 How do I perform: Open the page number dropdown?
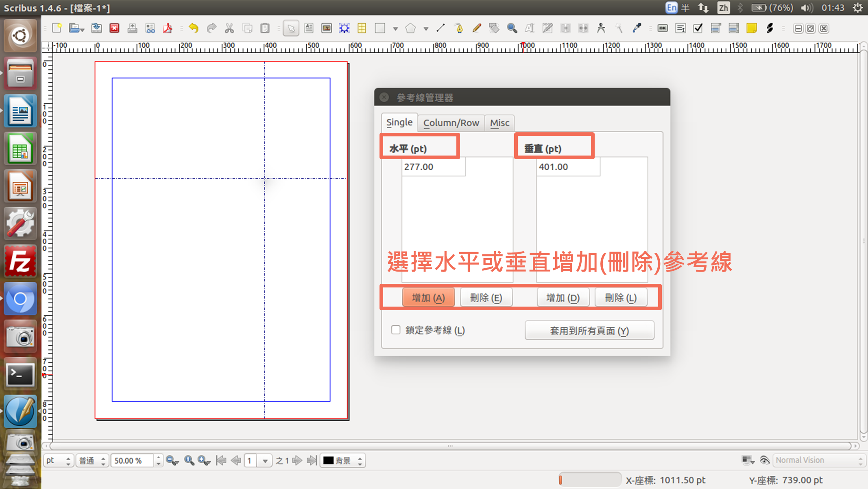265,461
